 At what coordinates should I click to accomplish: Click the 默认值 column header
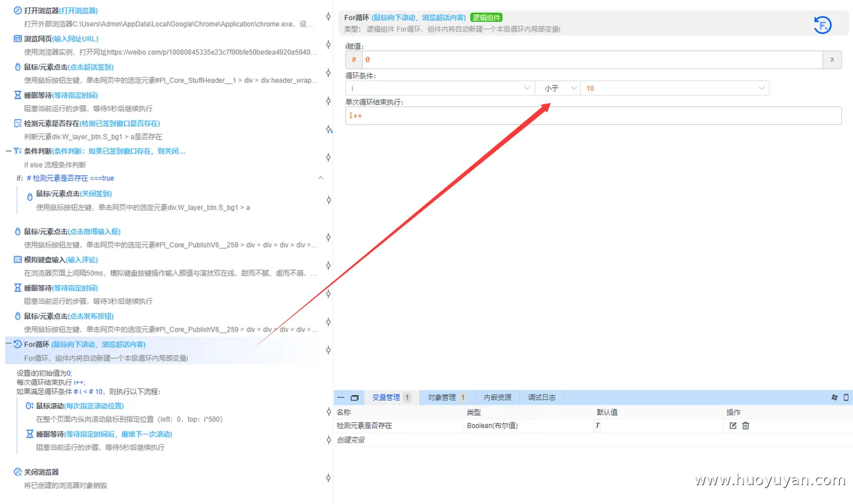(607, 412)
